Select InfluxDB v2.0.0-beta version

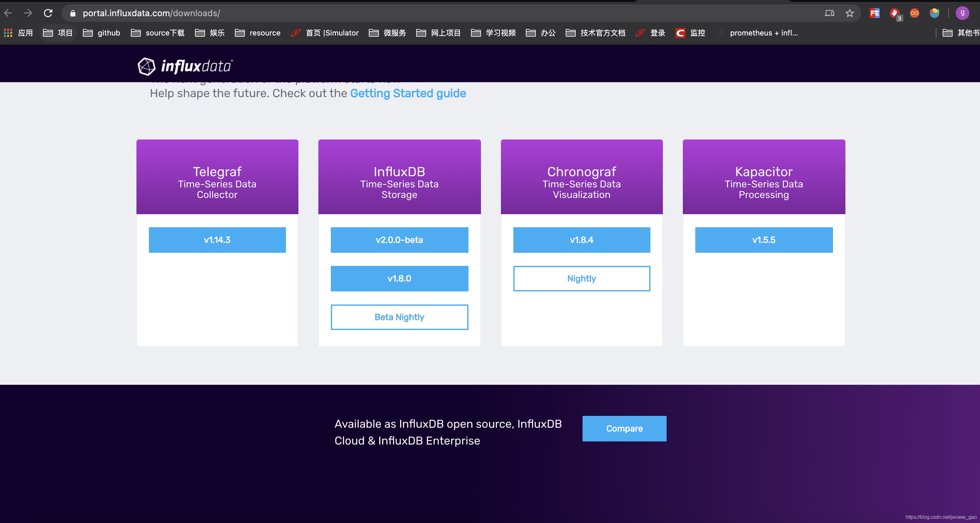pyautogui.click(x=399, y=239)
